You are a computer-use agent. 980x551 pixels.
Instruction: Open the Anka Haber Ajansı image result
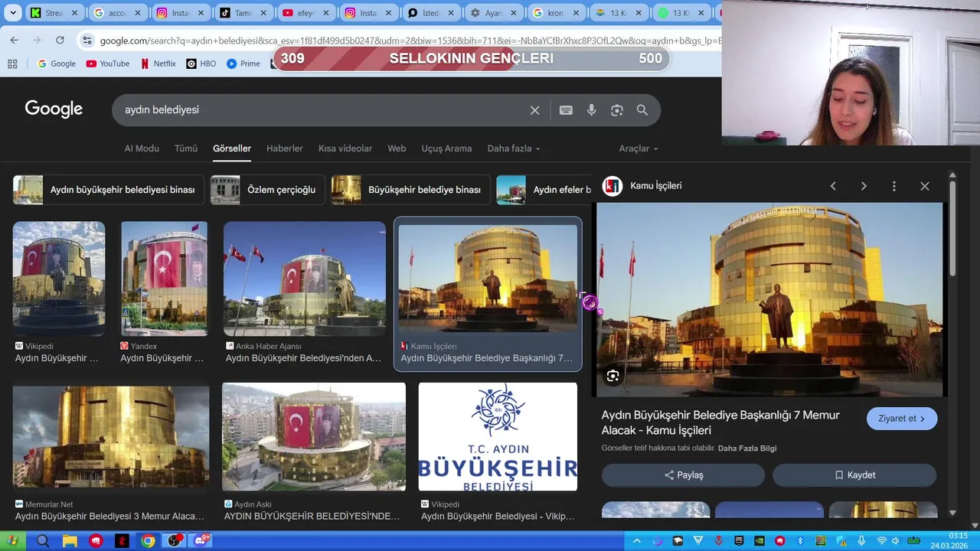coord(305,279)
